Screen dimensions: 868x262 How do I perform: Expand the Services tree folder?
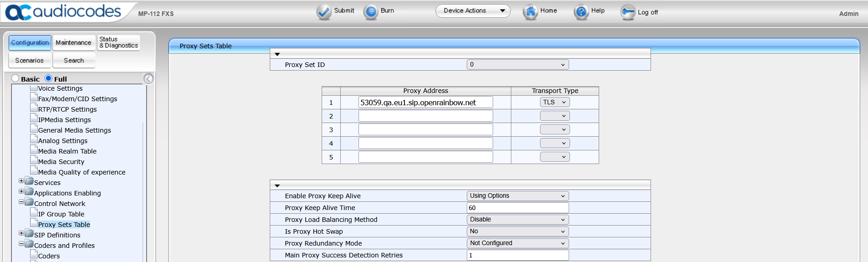(21, 181)
